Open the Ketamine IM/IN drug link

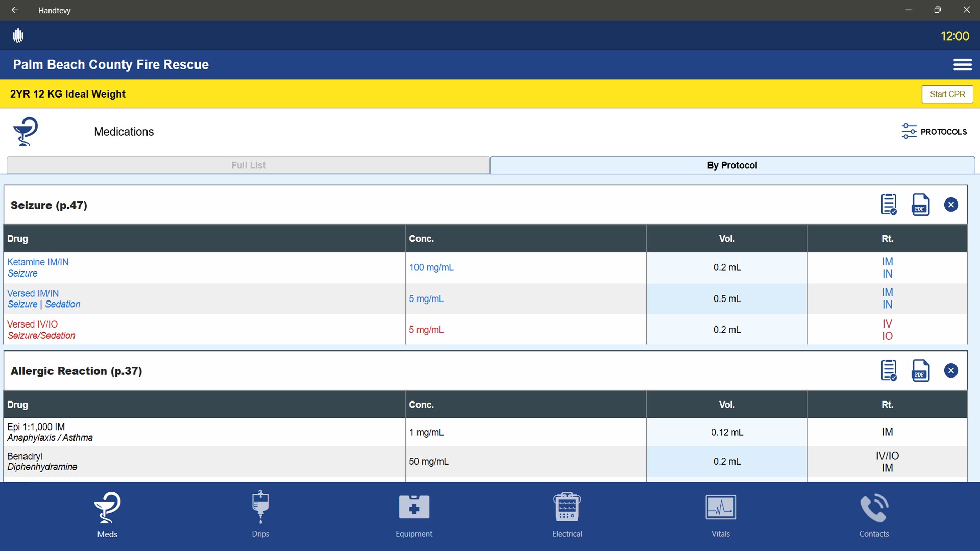(x=37, y=262)
